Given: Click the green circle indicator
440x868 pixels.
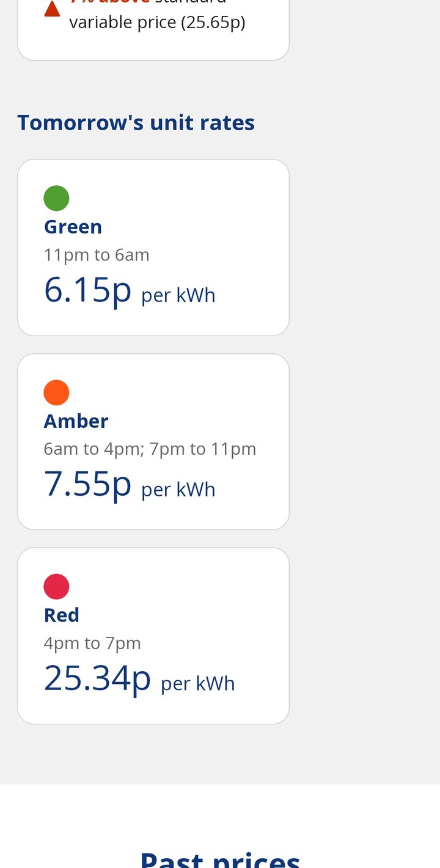Looking at the screenshot, I should [x=56, y=198].
